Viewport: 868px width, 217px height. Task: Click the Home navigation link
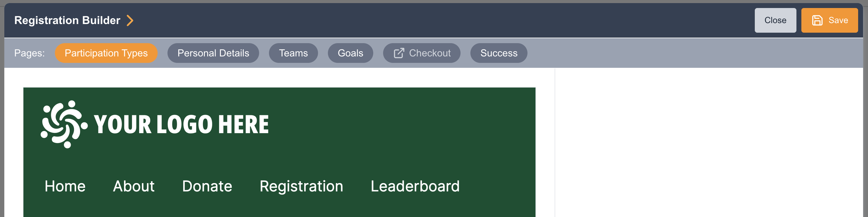(x=65, y=186)
